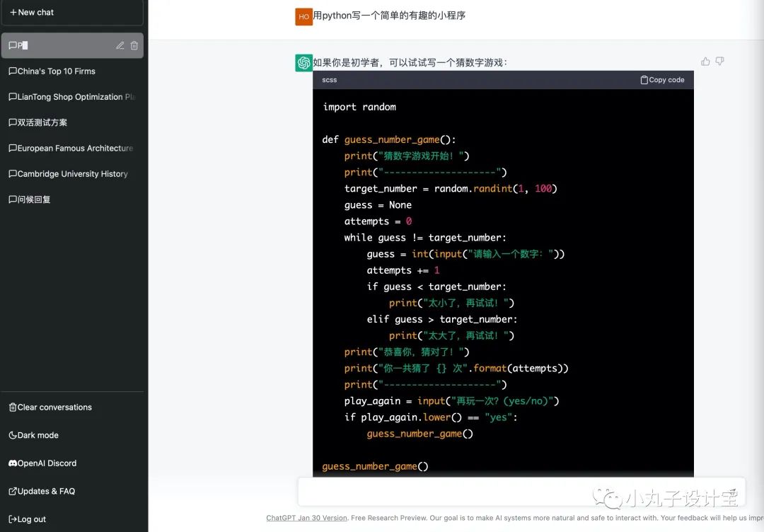The image size is (764, 532).
Task: Click the trash icon beside Clear conversations
Action: pyautogui.click(x=13, y=407)
